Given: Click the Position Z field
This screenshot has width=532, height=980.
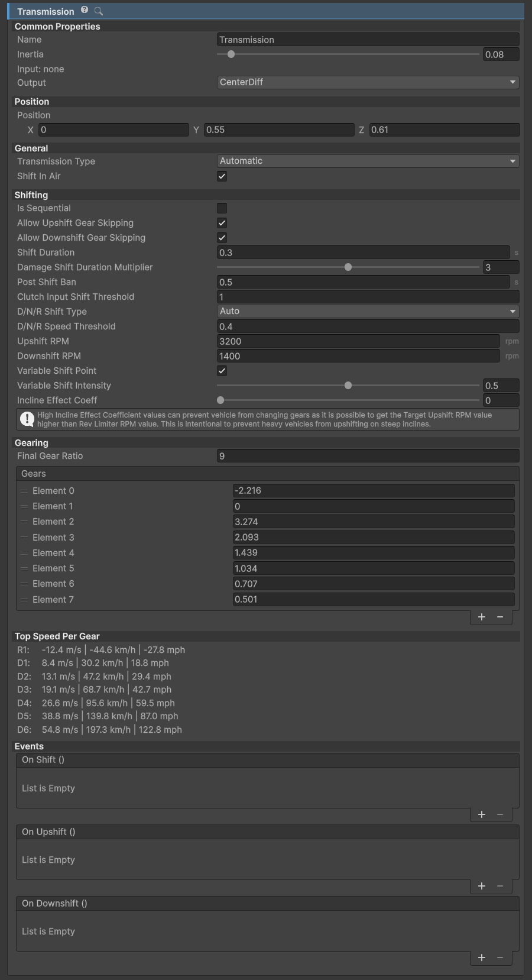Looking at the screenshot, I should (x=445, y=130).
